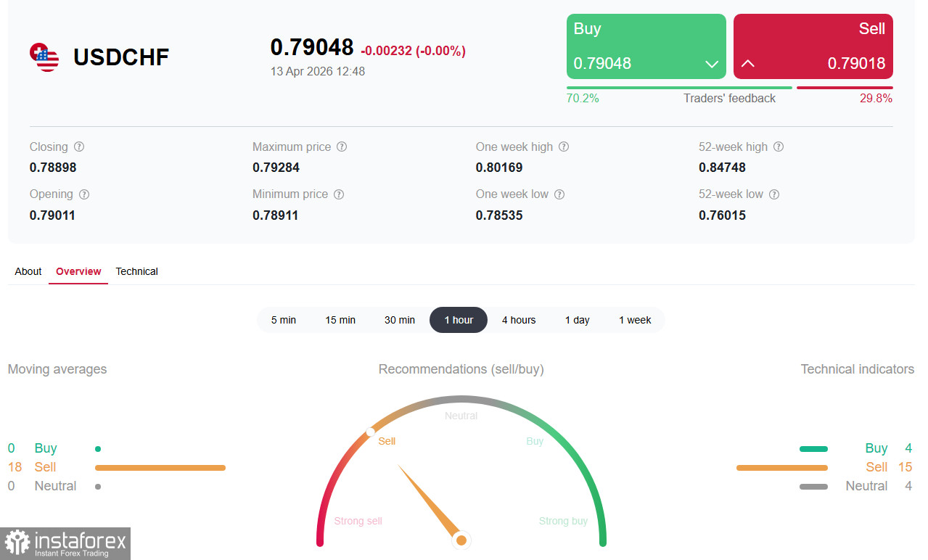Click the One week low info icon
Image resolution: width=928 pixels, height=560 pixels.
(x=559, y=194)
